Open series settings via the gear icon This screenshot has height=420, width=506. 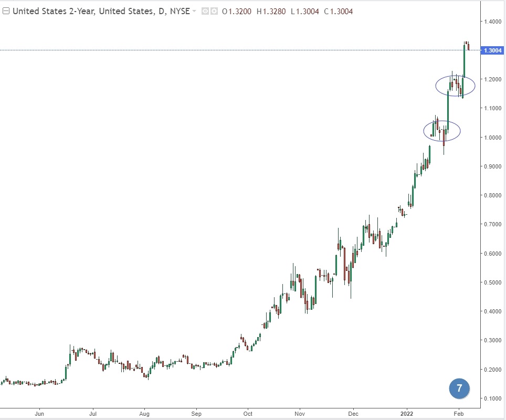[214, 11]
